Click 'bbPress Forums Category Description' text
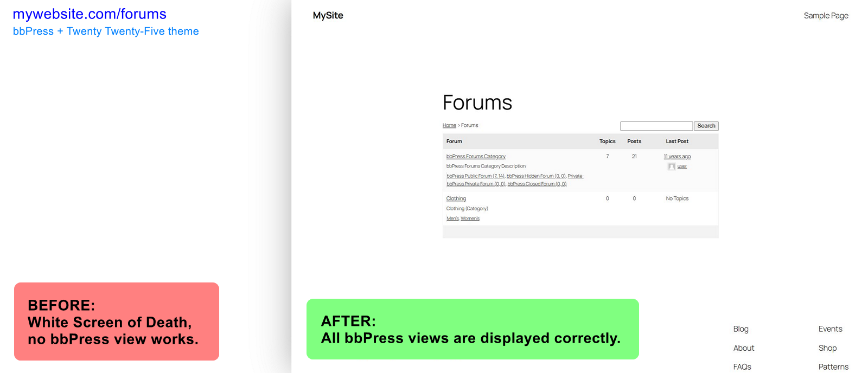Screen dimensions: 868x373 486,166
